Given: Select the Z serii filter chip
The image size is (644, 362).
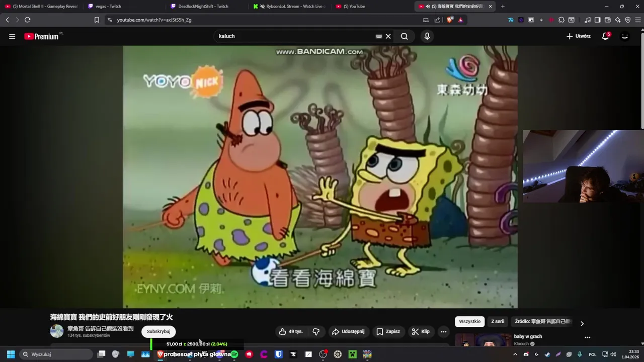Looking at the screenshot, I should tap(498, 322).
